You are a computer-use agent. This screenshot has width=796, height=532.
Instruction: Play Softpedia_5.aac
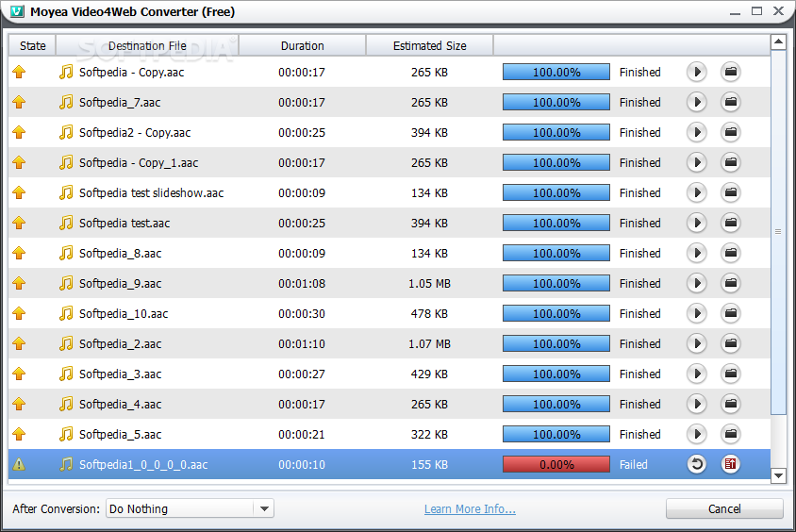pyautogui.click(x=696, y=434)
